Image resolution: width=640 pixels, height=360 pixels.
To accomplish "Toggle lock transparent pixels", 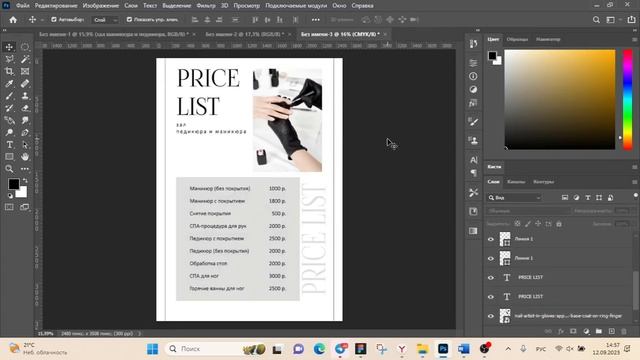I will point(518,224).
